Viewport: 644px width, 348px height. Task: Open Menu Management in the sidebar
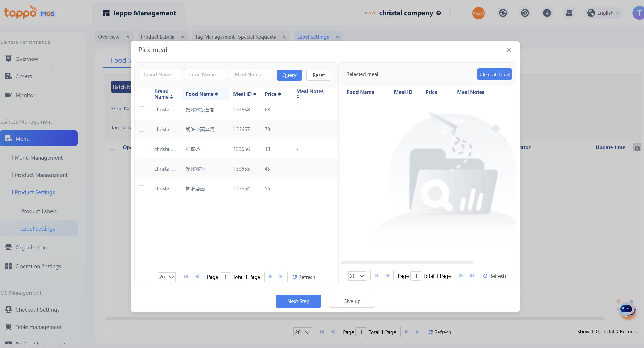pos(39,157)
